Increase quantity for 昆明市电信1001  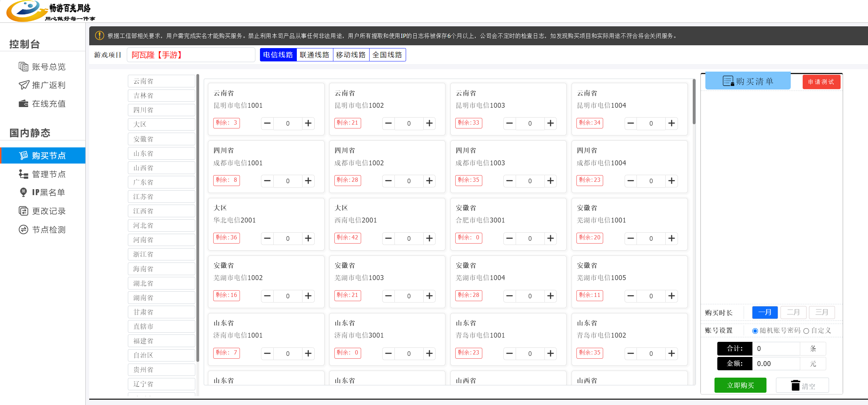tap(308, 123)
